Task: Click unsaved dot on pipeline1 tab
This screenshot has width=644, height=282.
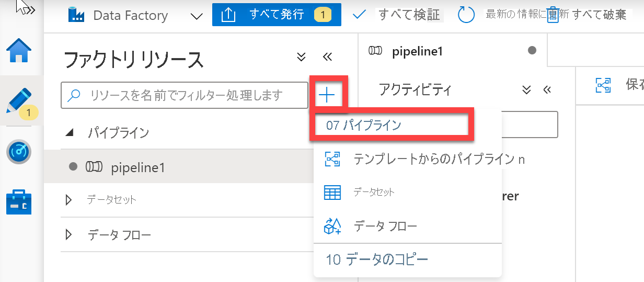Action: (532, 50)
